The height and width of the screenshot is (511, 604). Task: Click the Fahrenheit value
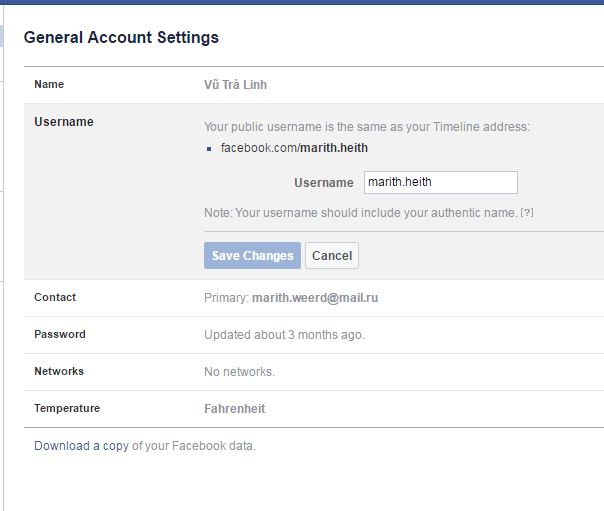(x=235, y=409)
